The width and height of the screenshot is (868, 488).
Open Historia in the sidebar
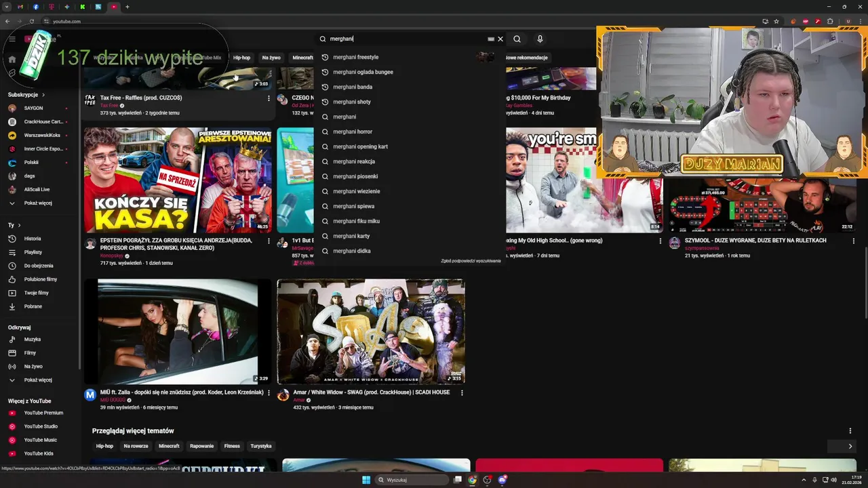click(33, 239)
